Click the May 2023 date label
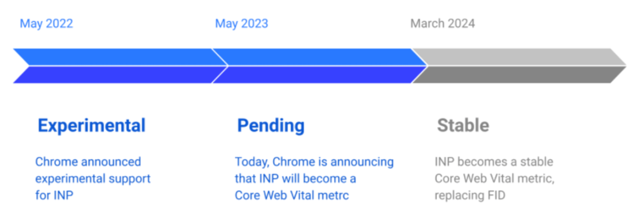 (241, 24)
